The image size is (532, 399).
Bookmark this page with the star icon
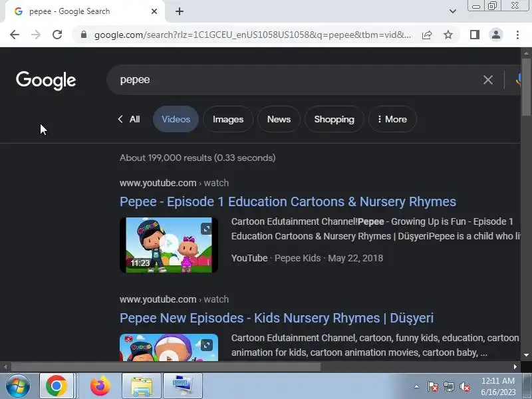coord(448,35)
